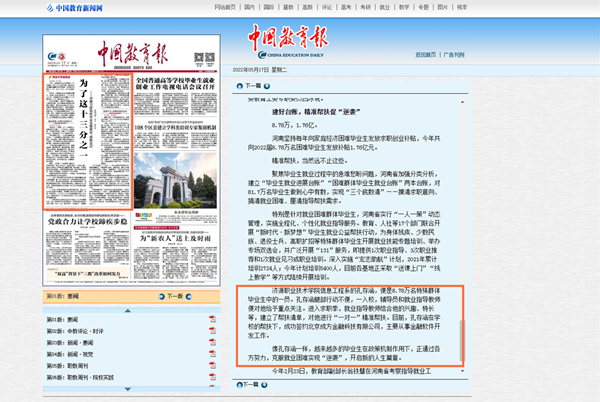Image resolution: width=600 pixels, height=402 pixels.
Task: Click 为"新农人"送上及时雨 article on newspaper page
Action: click(x=176, y=238)
